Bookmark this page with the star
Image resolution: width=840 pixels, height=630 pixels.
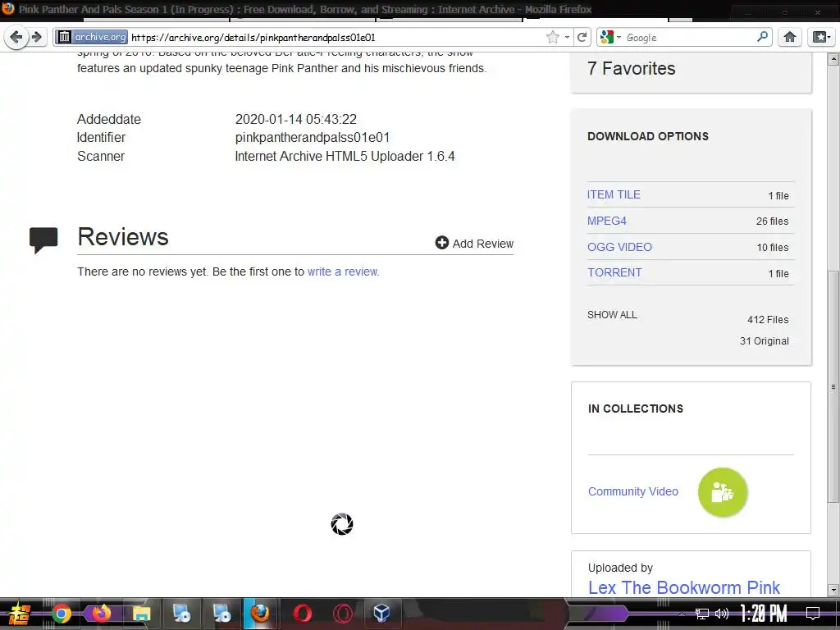click(552, 37)
